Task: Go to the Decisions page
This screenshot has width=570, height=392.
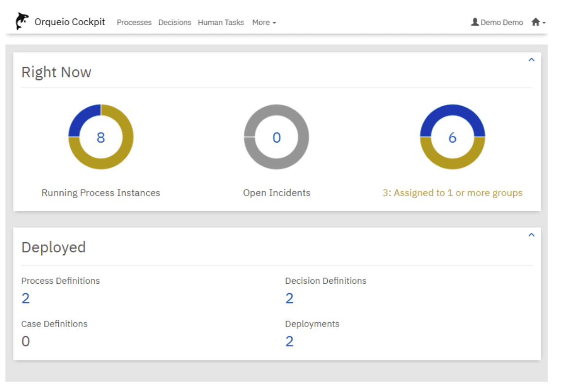Action: click(174, 22)
